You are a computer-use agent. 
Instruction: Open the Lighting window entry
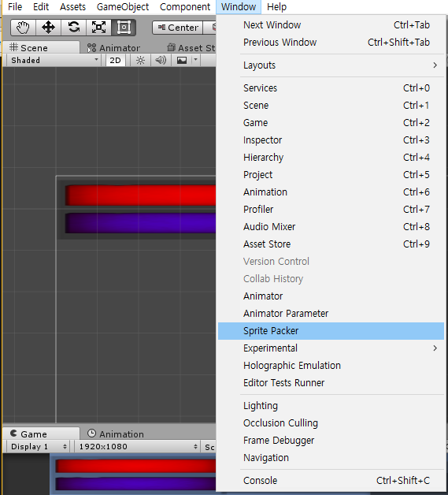coord(331,406)
